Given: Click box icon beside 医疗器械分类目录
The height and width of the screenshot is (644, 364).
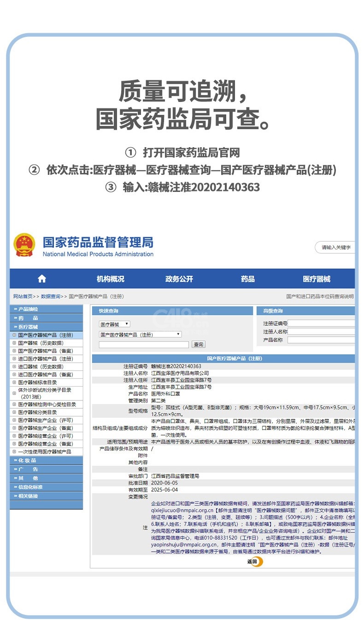Looking at the screenshot, I should pos(14,412).
